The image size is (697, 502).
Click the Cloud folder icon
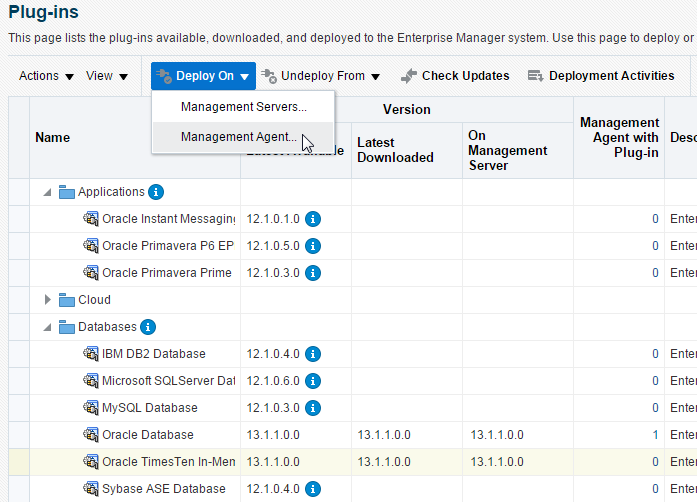[67, 300]
